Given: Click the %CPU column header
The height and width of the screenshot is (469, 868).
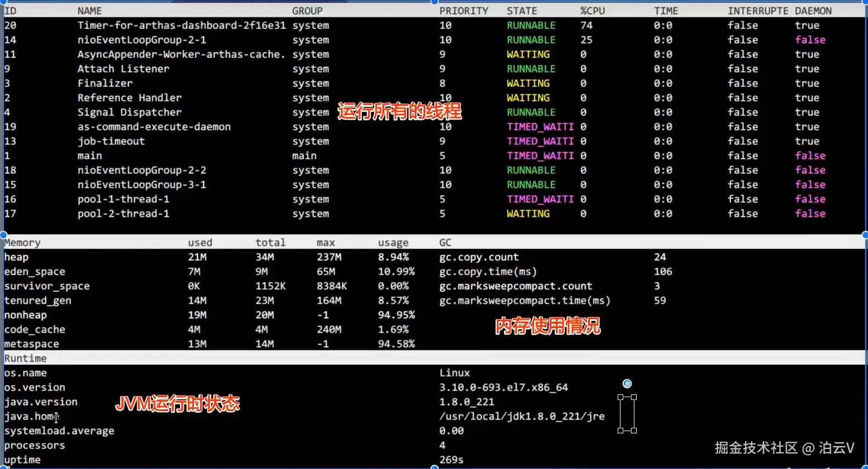Looking at the screenshot, I should point(593,11).
